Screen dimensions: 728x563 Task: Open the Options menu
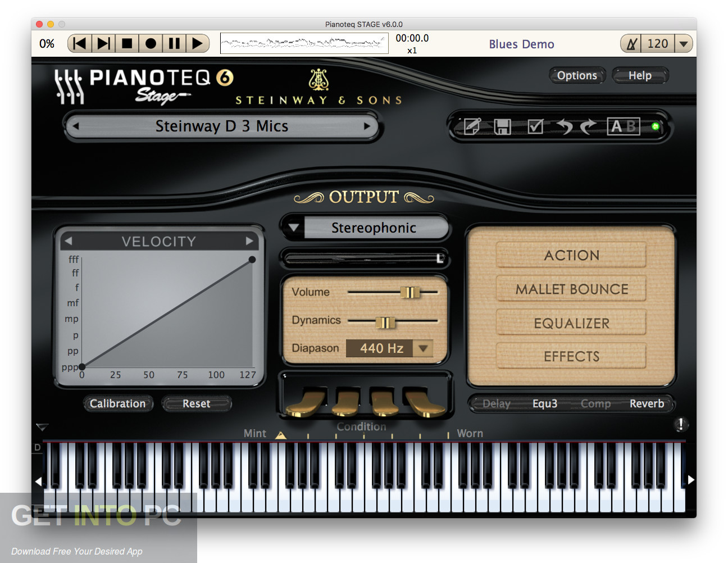(x=577, y=75)
